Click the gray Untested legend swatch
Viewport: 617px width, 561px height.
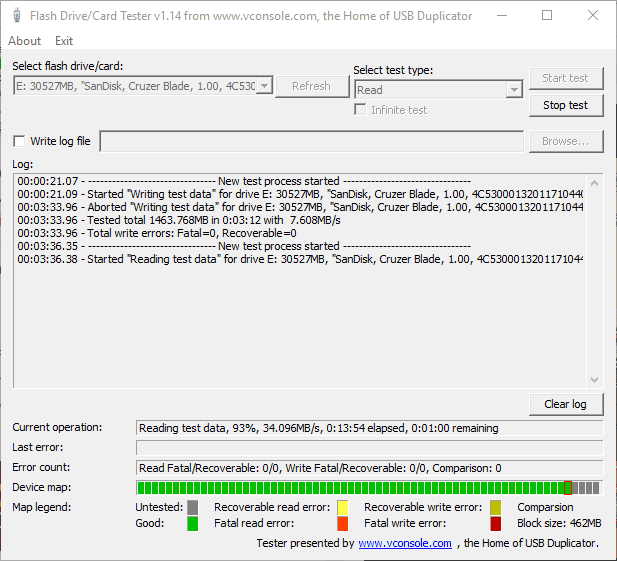click(x=192, y=507)
